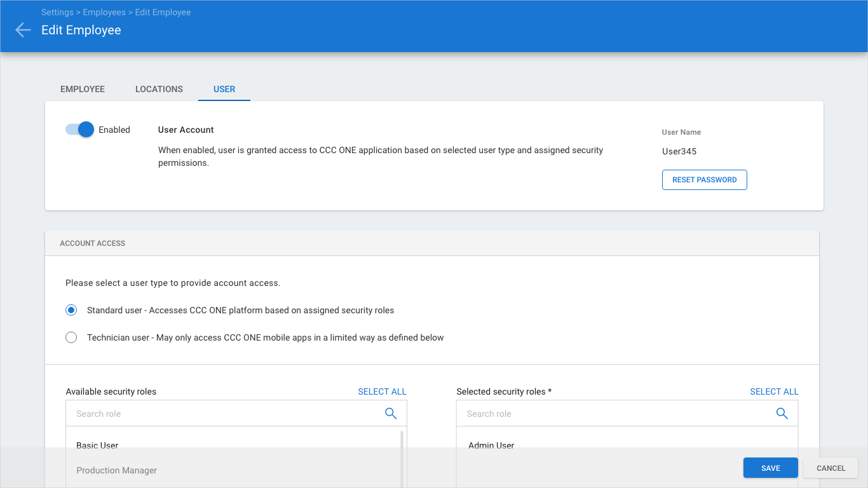Switch to the LOCATIONS tab
This screenshot has height=488, width=868.
[x=159, y=89]
